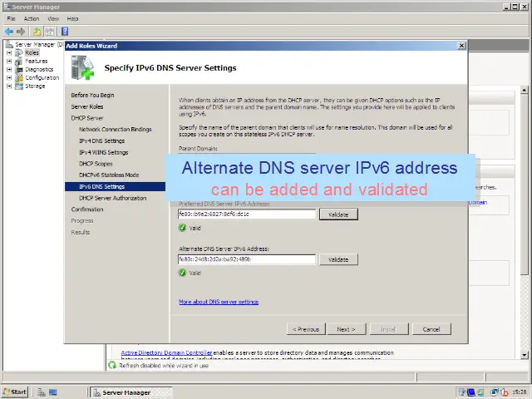The height and width of the screenshot is (399, 532).
Task: Open Active Directory Domain Controller link
Action: point(166,352)
